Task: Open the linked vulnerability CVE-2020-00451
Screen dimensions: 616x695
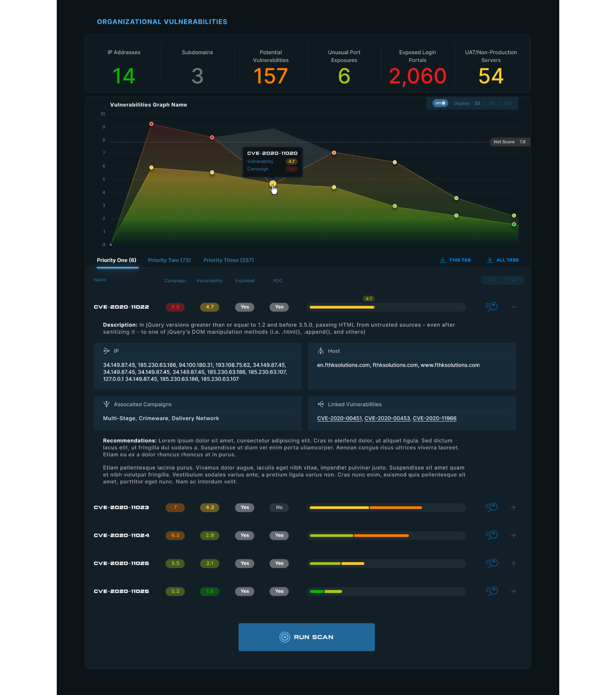Action: (339, 418)
